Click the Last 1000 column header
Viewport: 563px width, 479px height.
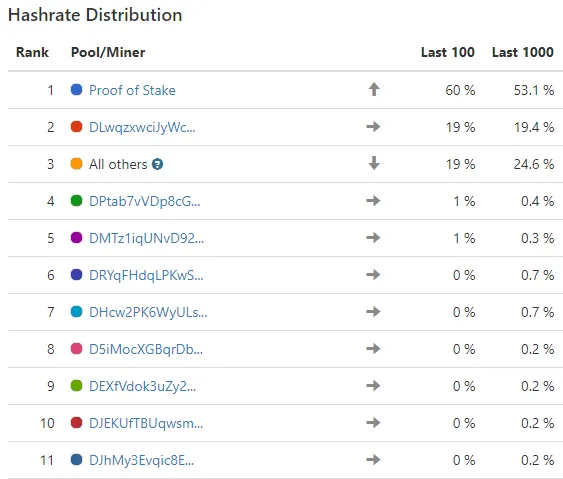point(523,52)
